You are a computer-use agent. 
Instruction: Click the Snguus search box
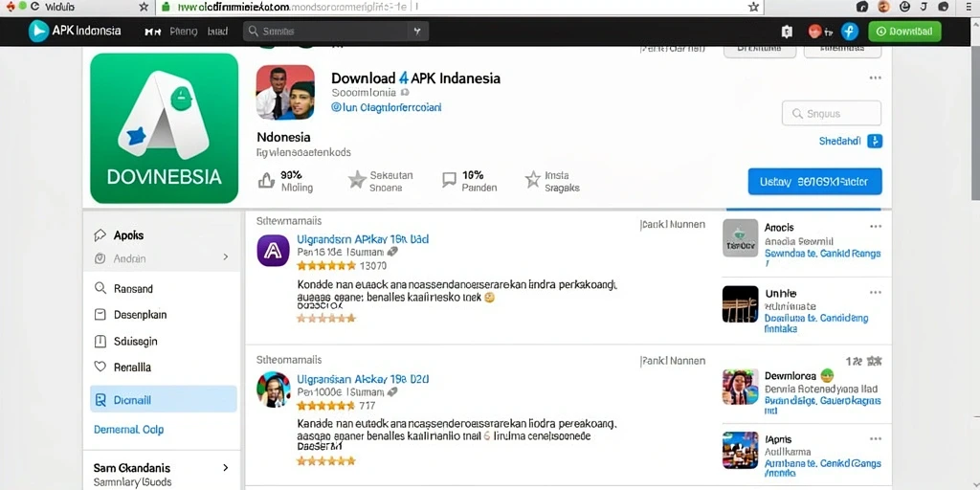click(x=832, y=114)
